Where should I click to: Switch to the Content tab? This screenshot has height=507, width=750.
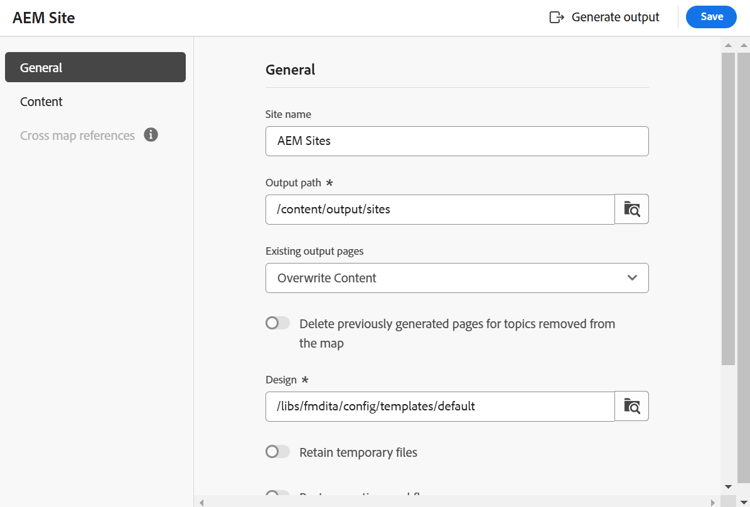point(42,101)
